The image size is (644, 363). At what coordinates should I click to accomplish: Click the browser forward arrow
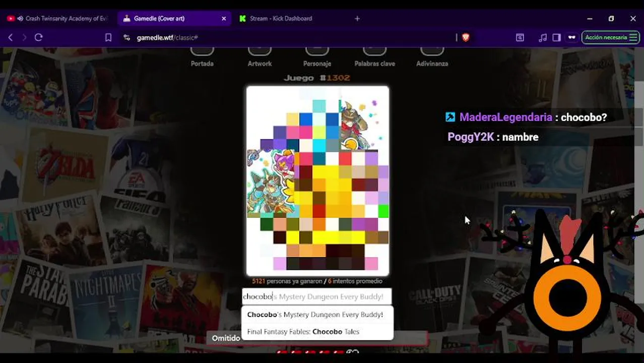24,37
